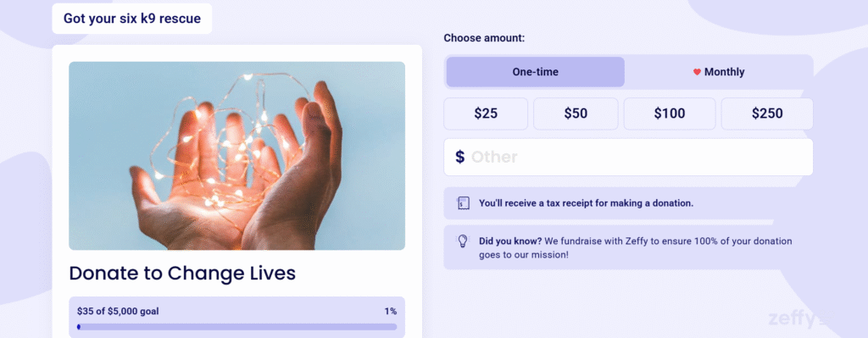Focus the Other custom amount field

[x=628, y=157]
